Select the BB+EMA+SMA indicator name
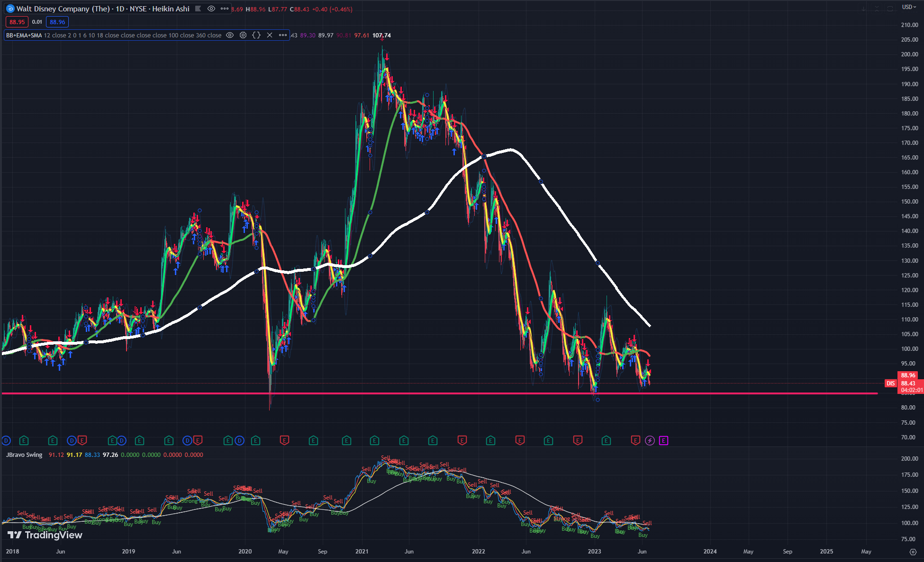This screenshot has width=924, height=562. click(24, 35)
